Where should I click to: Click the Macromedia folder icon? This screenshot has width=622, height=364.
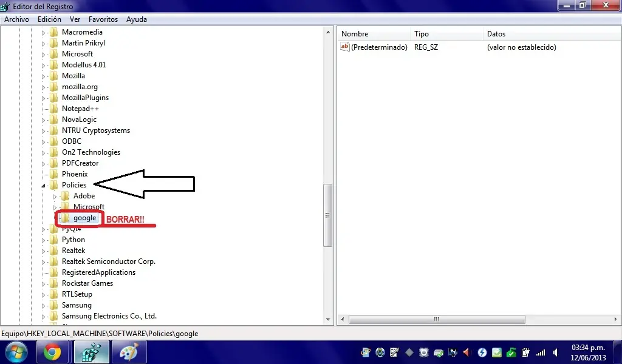[x=53, y=32]
